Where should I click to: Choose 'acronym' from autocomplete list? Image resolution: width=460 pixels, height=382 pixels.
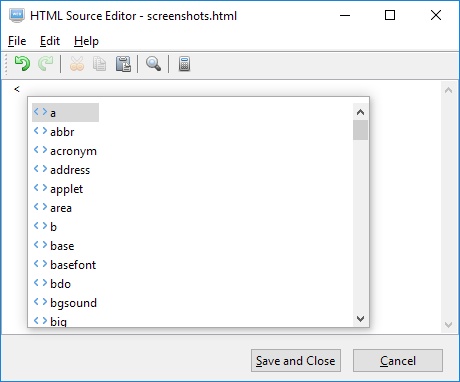tap(65, 151)
